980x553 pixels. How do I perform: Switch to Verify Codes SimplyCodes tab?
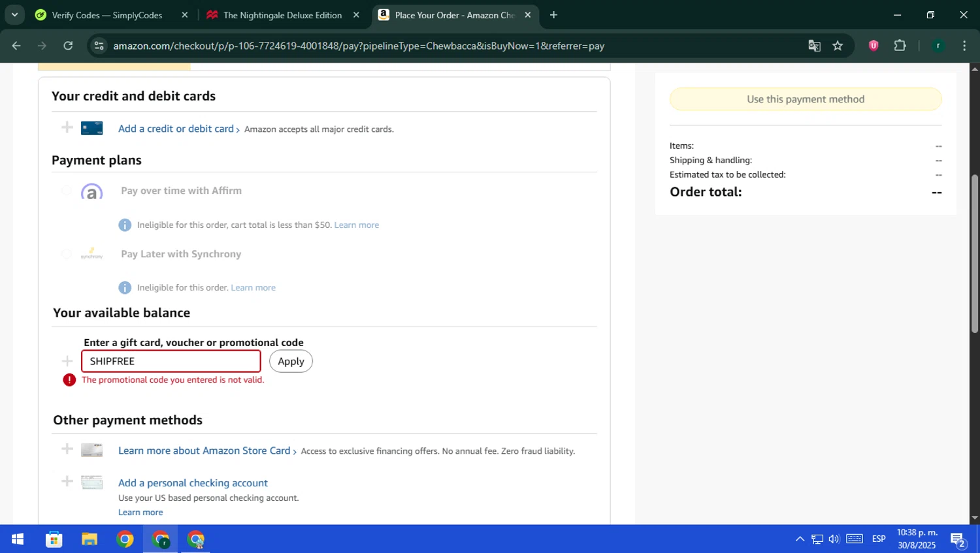tap(106, 15)
